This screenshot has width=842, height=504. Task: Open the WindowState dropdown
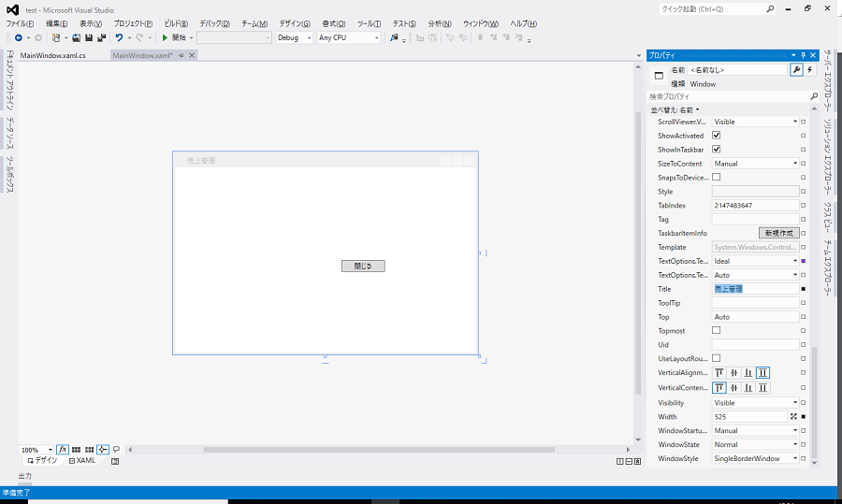[755, 444]
